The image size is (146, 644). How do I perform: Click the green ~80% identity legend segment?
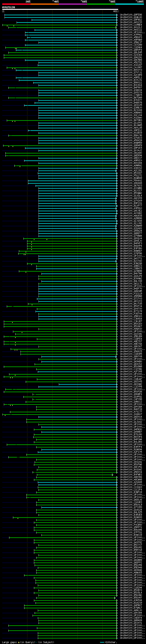click(101, 4)
